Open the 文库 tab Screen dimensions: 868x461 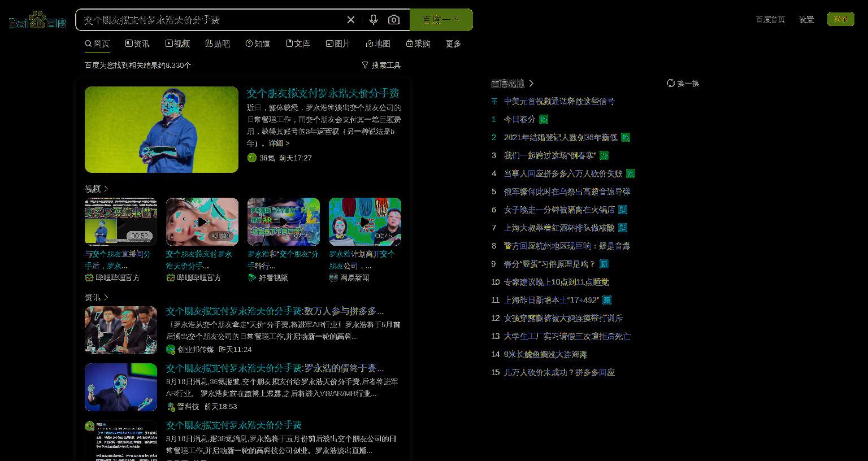pos(298,44)
